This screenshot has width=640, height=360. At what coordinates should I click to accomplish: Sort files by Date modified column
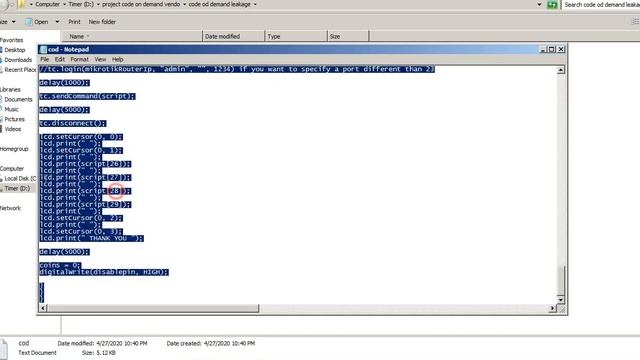[x=233, y=36]
